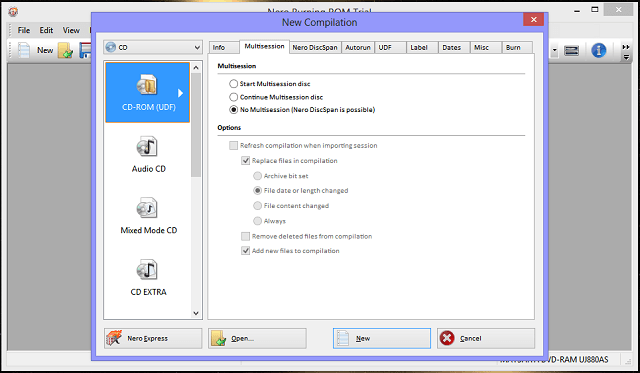This screenshot has width=640, height=373.
Task: Close the New Compilation dialog
Action: pos(533,20)
